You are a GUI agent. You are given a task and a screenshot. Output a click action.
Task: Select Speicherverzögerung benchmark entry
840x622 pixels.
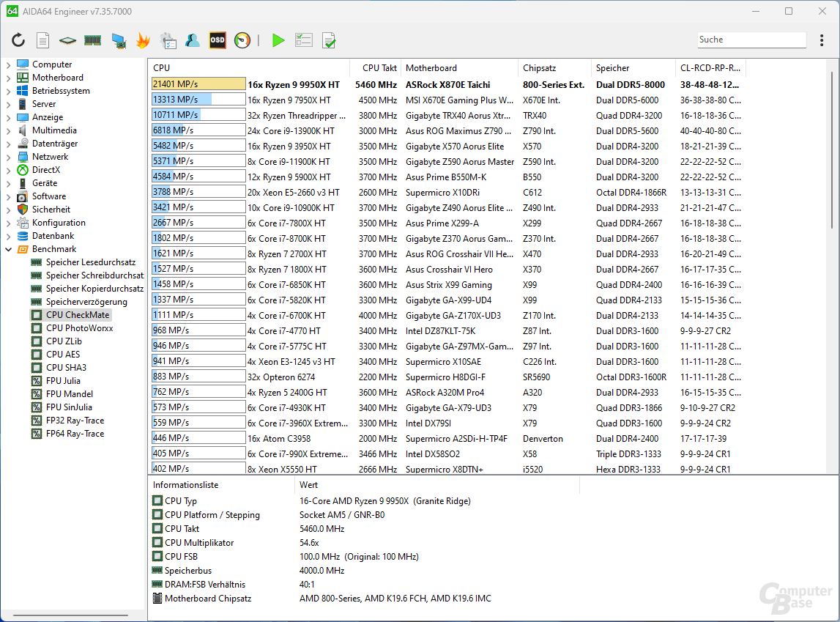tap(86, 302)
